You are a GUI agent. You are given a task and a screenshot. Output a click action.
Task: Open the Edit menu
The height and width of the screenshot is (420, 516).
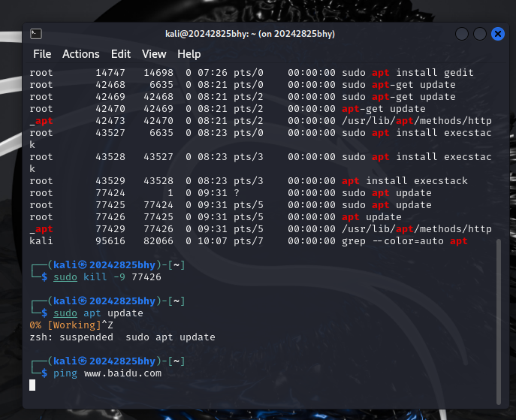[x=121, y=54]
